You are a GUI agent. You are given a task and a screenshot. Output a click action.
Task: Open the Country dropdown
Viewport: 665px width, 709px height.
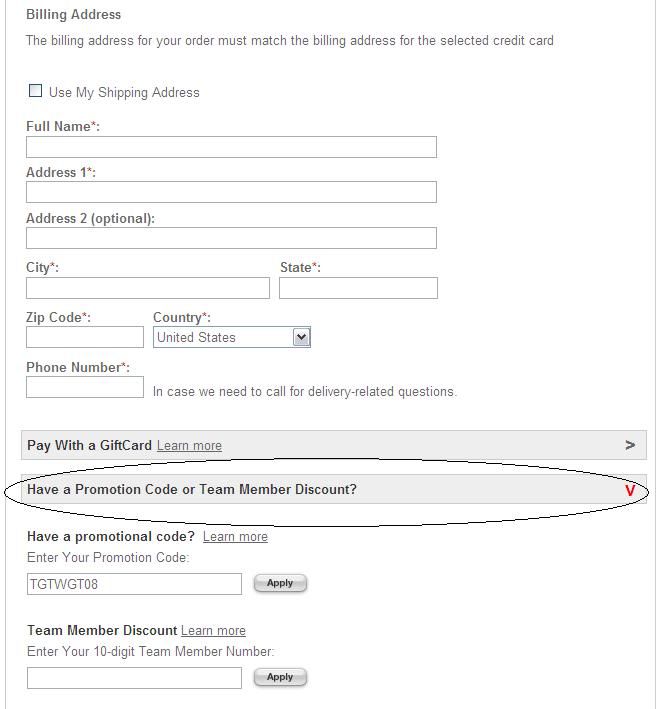tap(231, 337)
